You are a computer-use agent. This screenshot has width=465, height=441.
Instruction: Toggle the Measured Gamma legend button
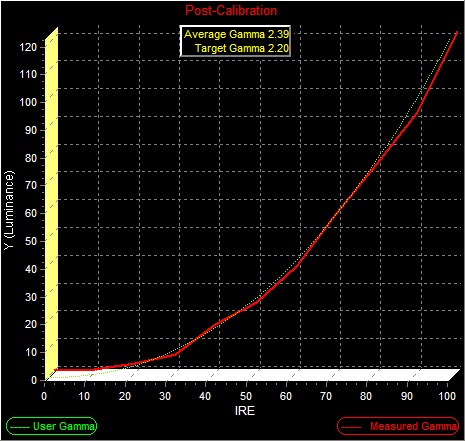point(398,426)
